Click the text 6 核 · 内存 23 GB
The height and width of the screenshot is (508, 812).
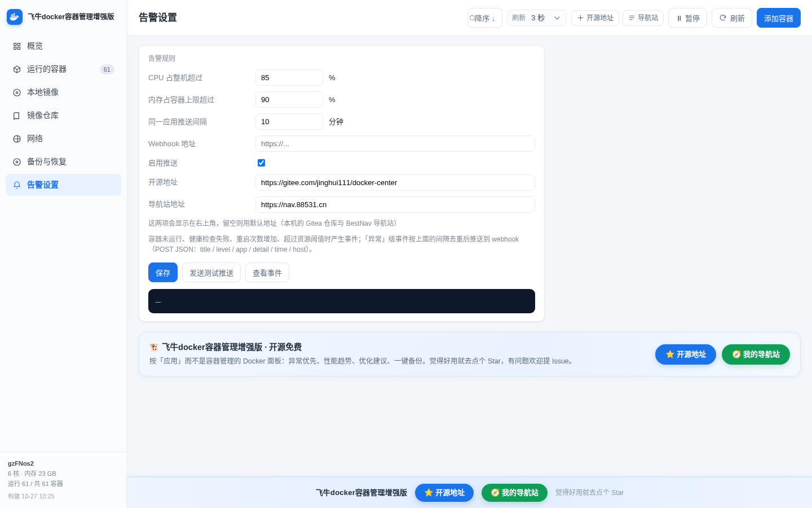pos(32,474)
